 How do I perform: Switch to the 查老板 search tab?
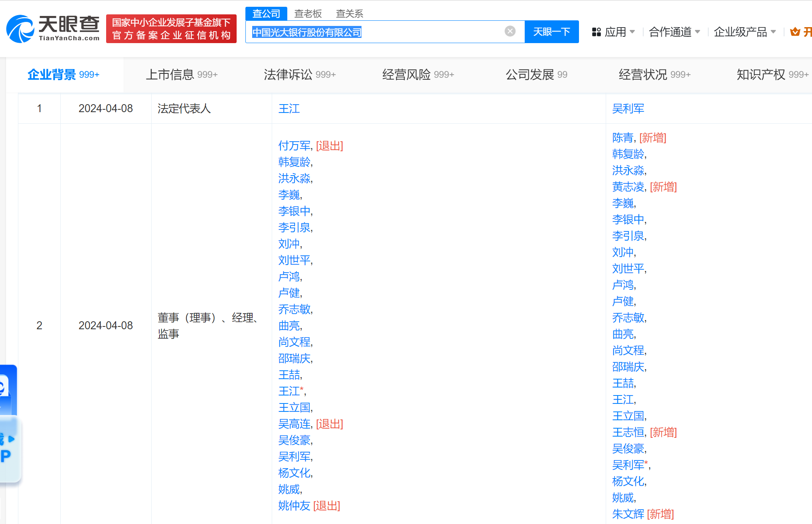coord(308,14)
